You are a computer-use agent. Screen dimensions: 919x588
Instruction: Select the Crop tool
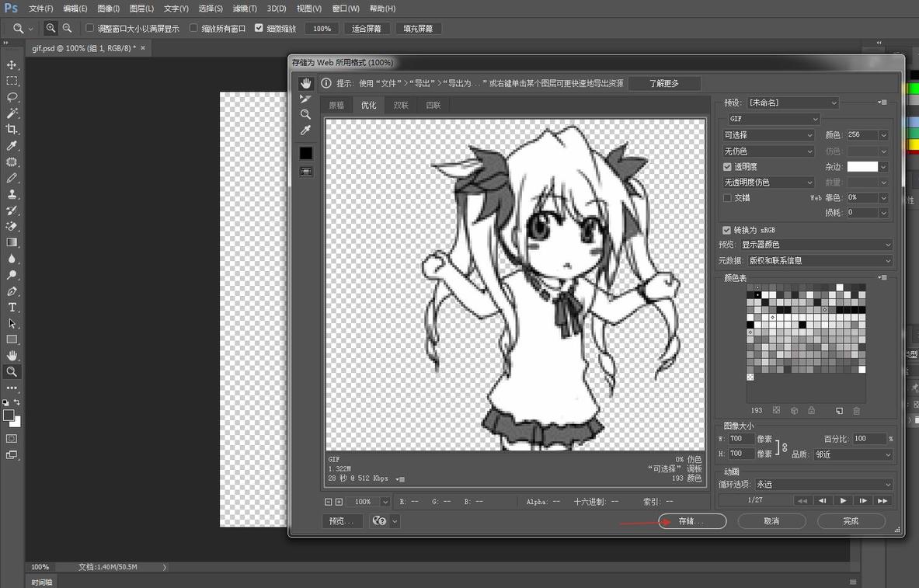12,129
